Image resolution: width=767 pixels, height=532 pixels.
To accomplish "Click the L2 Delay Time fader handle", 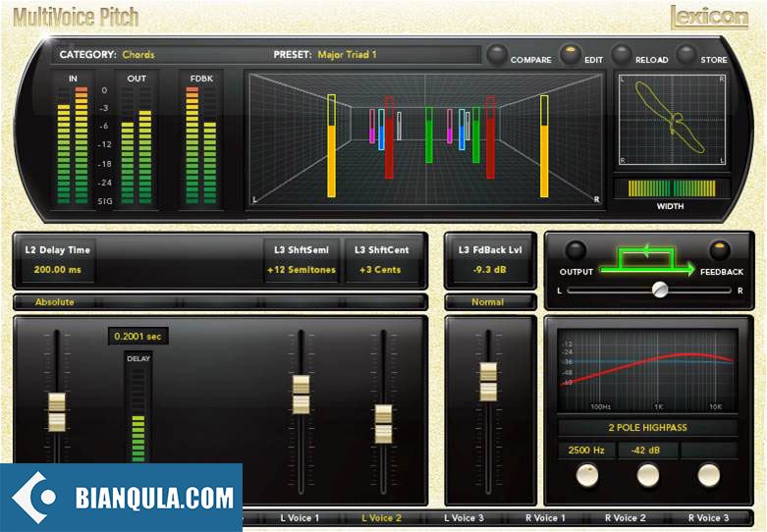I will (x=57, y=412).
